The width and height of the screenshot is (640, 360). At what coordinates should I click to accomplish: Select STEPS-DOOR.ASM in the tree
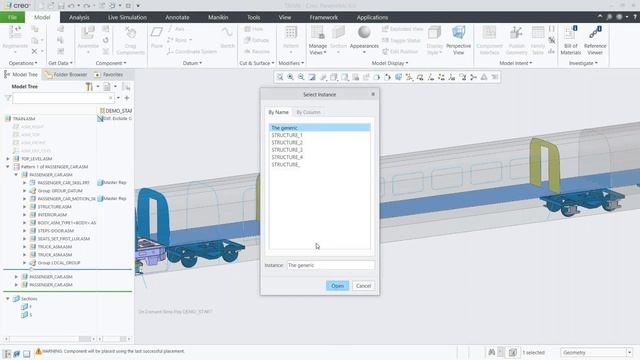(x=56, y=231)
